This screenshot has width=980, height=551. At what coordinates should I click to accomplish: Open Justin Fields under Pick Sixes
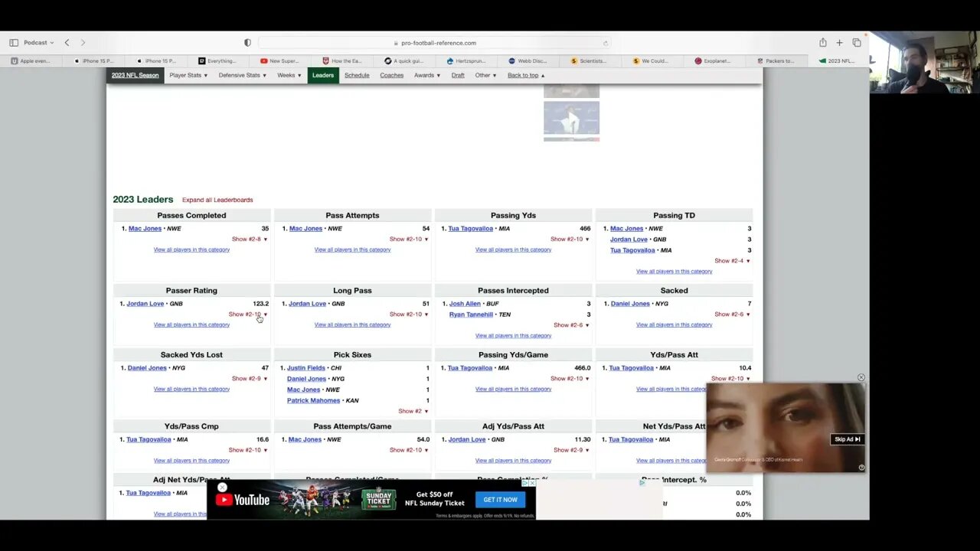point(306,367)
